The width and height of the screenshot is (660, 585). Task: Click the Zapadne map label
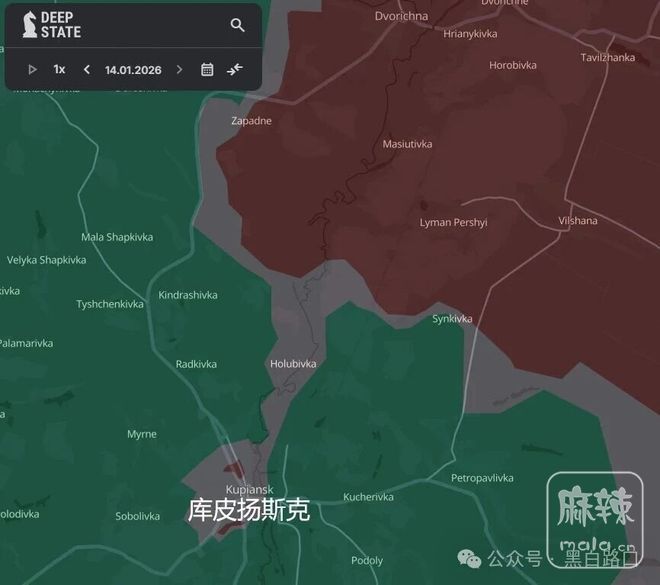coord(251,121)
